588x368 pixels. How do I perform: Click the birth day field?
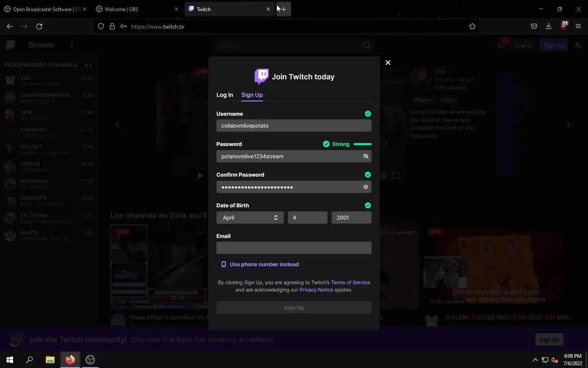307,218
